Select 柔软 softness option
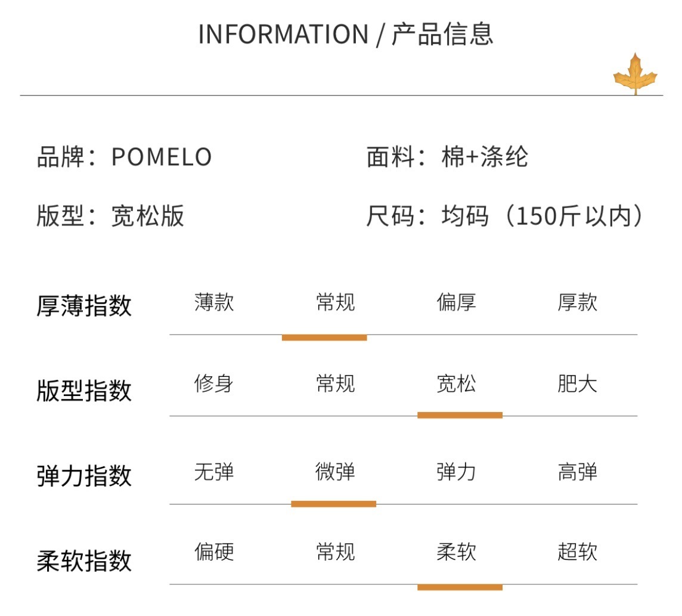This screenshot has height=616, width=682. click(456, 552)
